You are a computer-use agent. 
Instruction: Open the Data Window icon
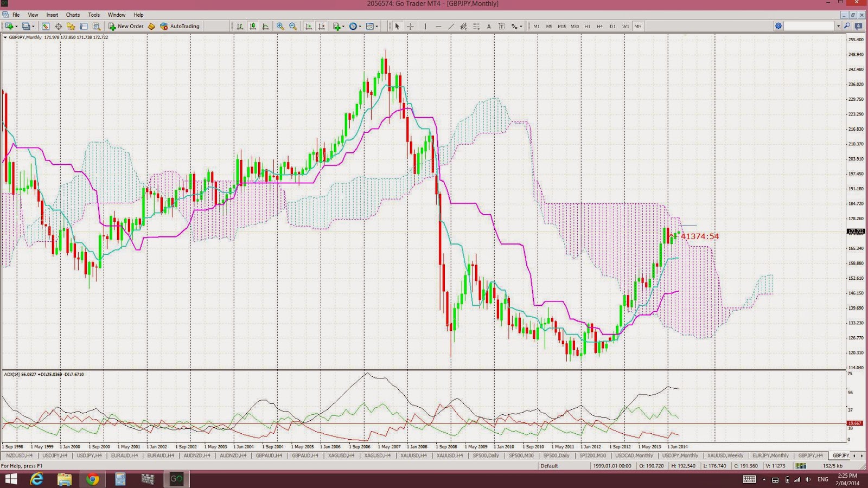coord(58,26)
